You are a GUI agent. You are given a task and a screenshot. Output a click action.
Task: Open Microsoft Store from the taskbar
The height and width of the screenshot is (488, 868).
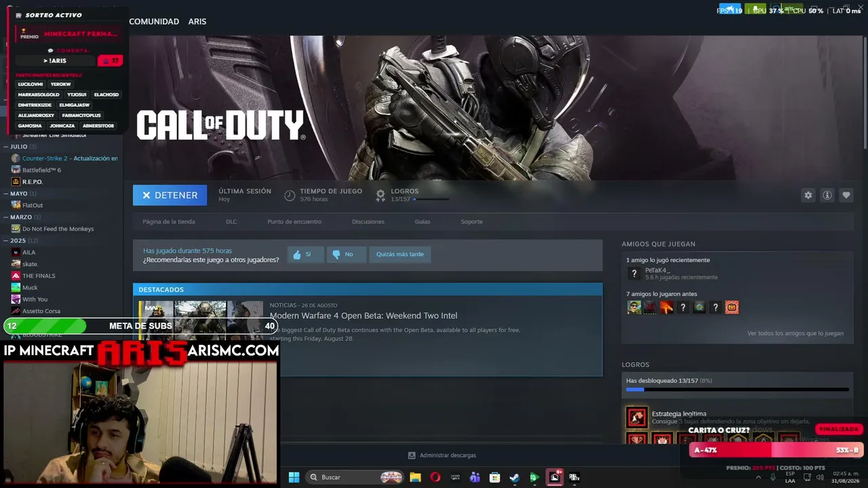pos(494,477)
